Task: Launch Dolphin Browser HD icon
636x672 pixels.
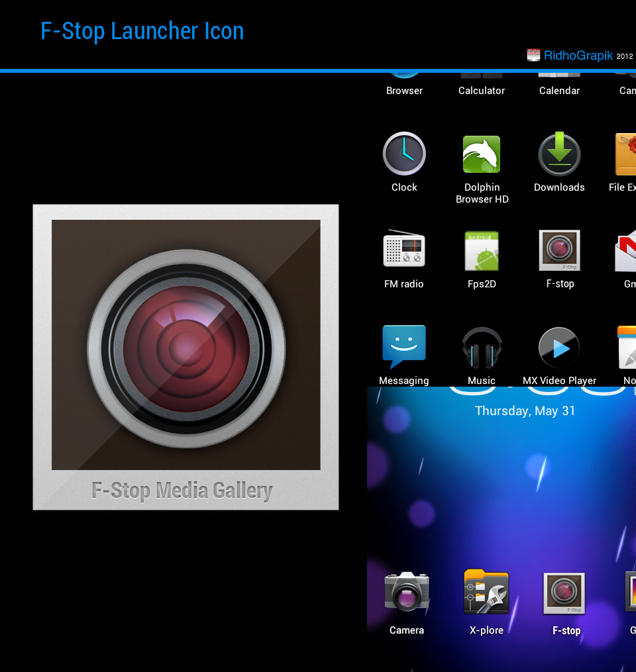Action: tap(482, 154)
